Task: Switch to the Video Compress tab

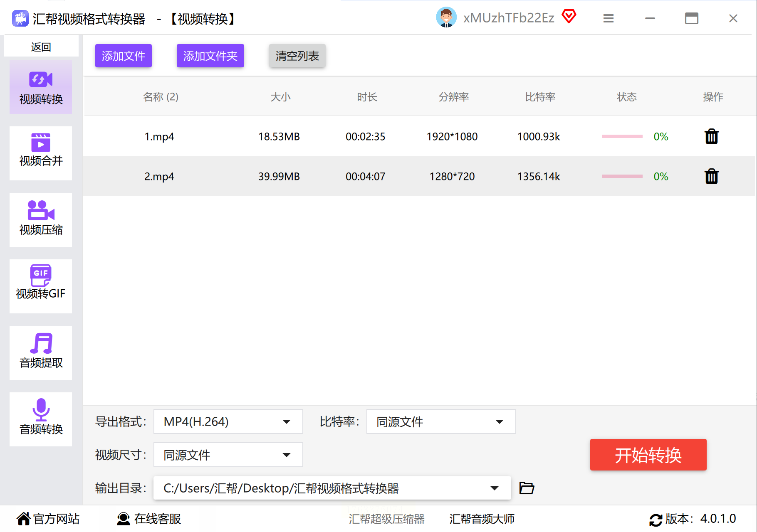Action: (x=41, y=219)
